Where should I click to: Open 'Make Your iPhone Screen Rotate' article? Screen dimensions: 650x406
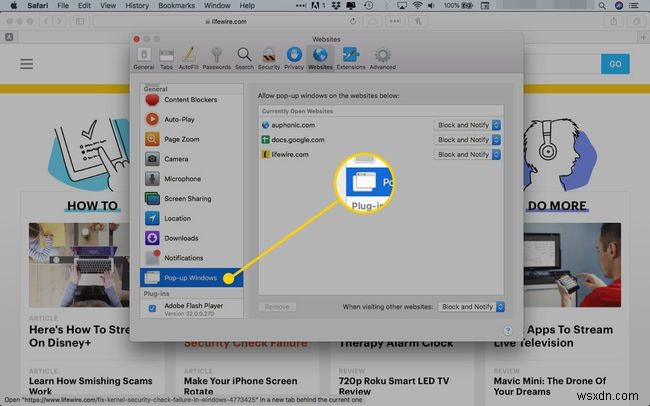tap(240, 386)
